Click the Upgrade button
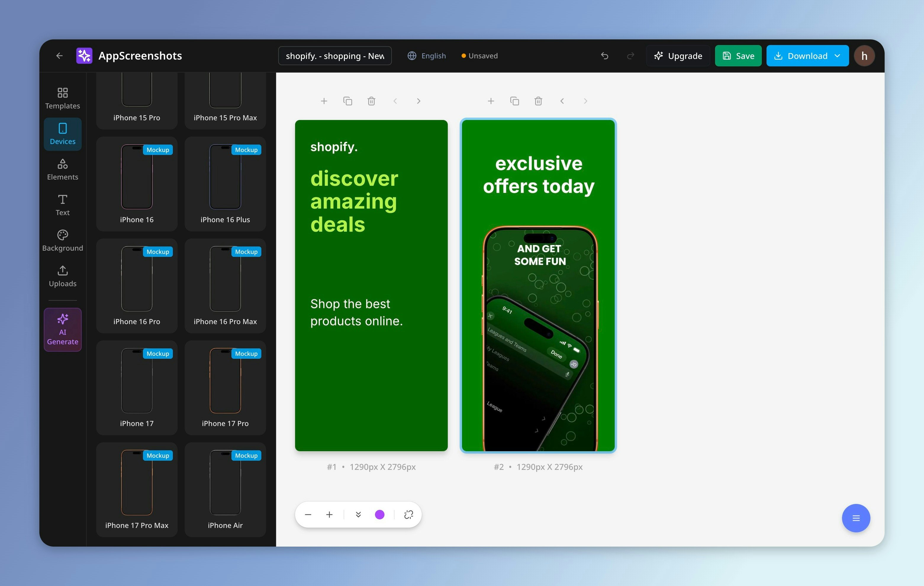 pos(678,56)
